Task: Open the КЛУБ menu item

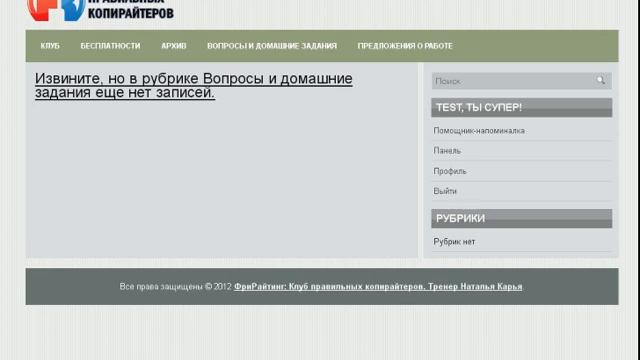Action: 50,46
